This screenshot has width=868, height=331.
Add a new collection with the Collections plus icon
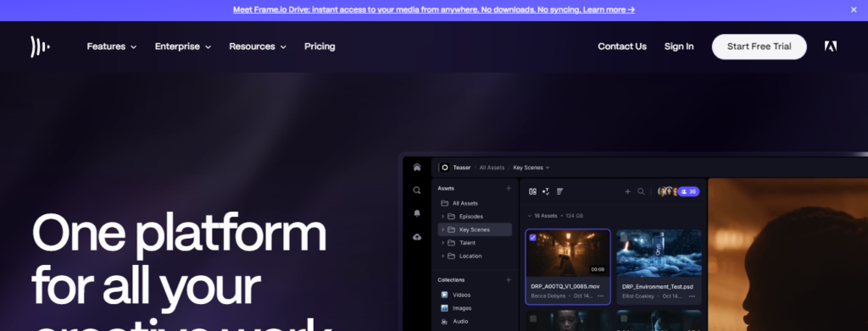(x=509, y=280)
